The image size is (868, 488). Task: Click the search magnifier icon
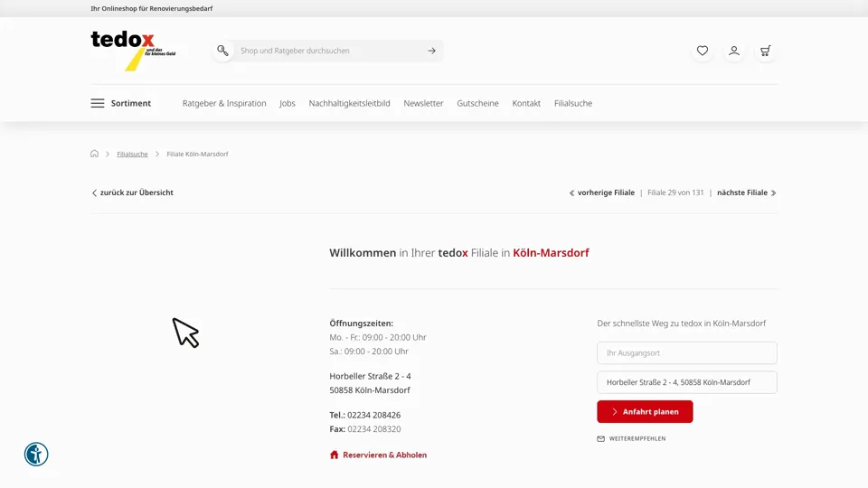222,51
